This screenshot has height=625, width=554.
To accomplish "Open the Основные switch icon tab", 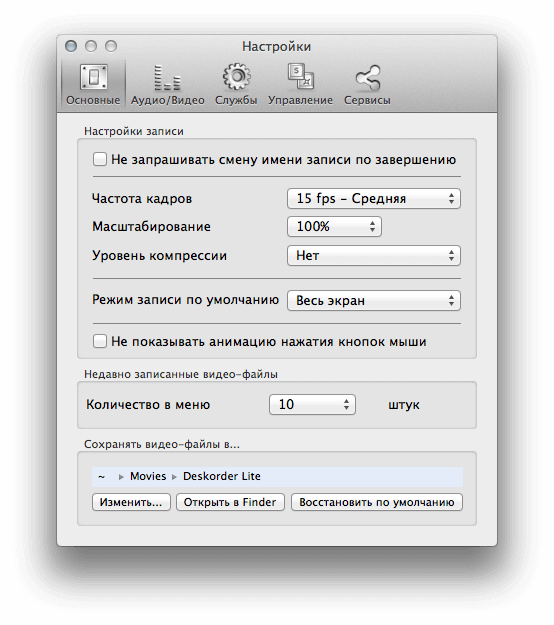I will pyautogui.click(x=94, y=77).
